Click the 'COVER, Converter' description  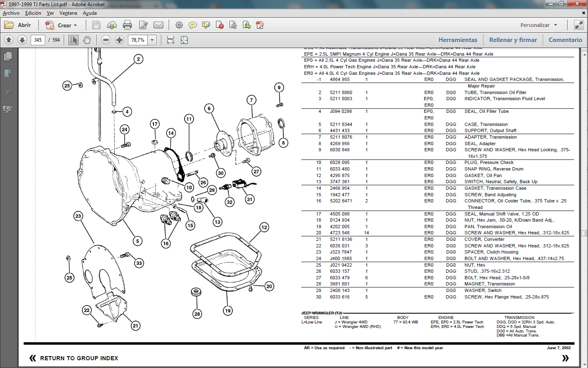pyautogui.click(x=484, y=239)
